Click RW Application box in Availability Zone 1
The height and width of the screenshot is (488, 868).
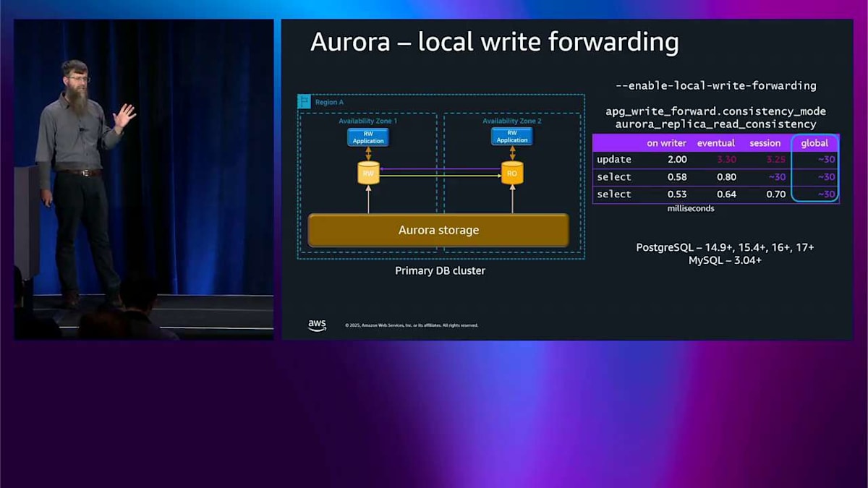[368, 137]
